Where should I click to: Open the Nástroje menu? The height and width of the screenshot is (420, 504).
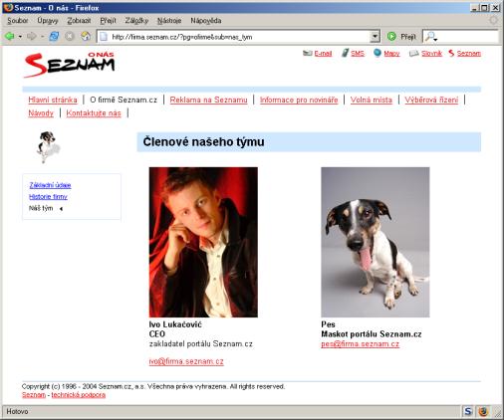click(x=169, y=21)
